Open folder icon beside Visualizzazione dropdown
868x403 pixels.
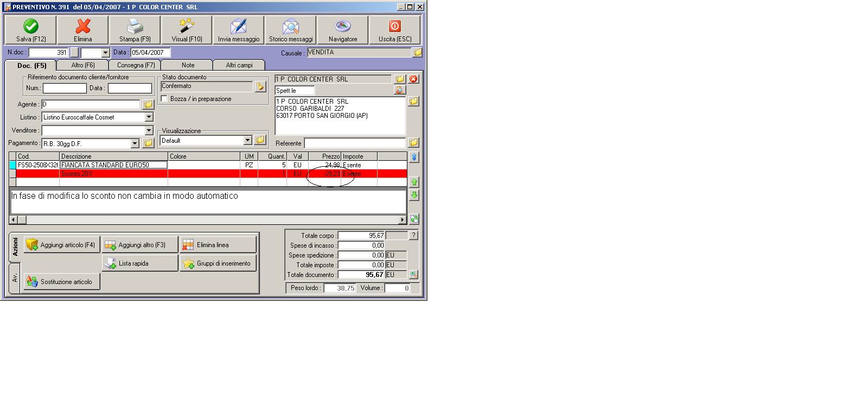(x=260, y=140)
